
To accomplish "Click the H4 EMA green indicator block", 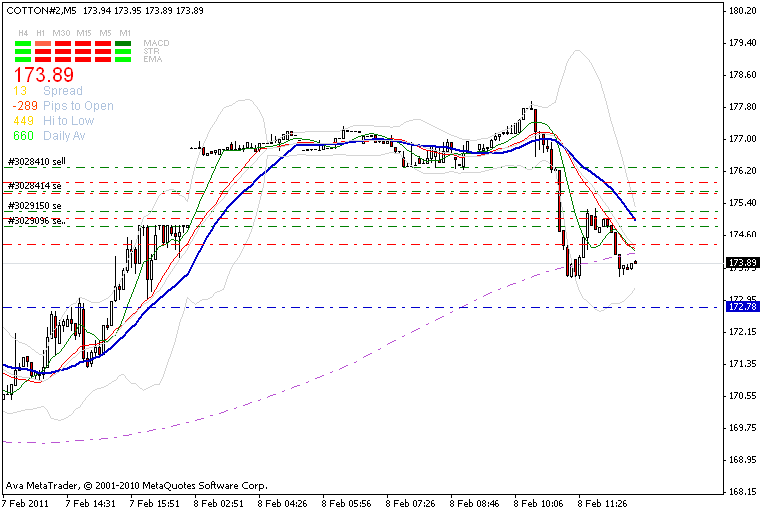I will coord(23,58).
